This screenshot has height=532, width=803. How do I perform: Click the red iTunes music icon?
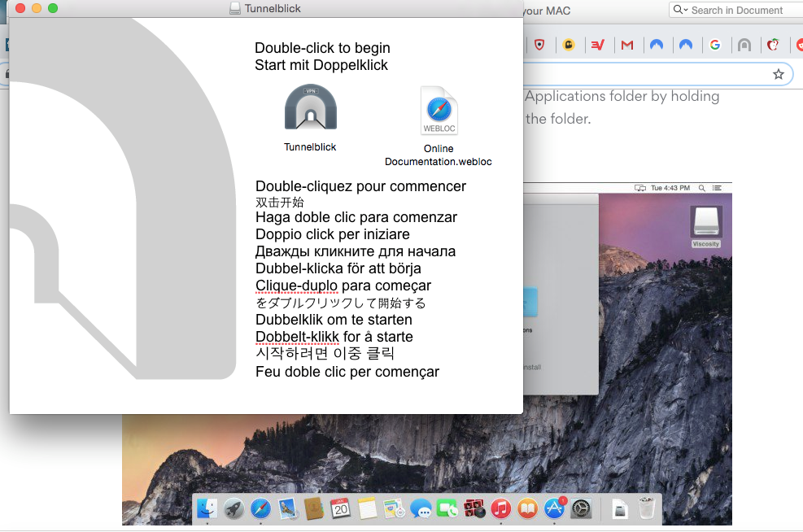[501, 509]
